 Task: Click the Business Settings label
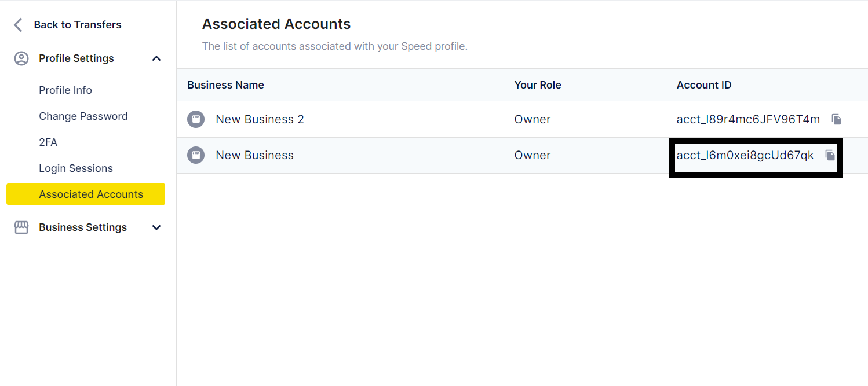83,227
